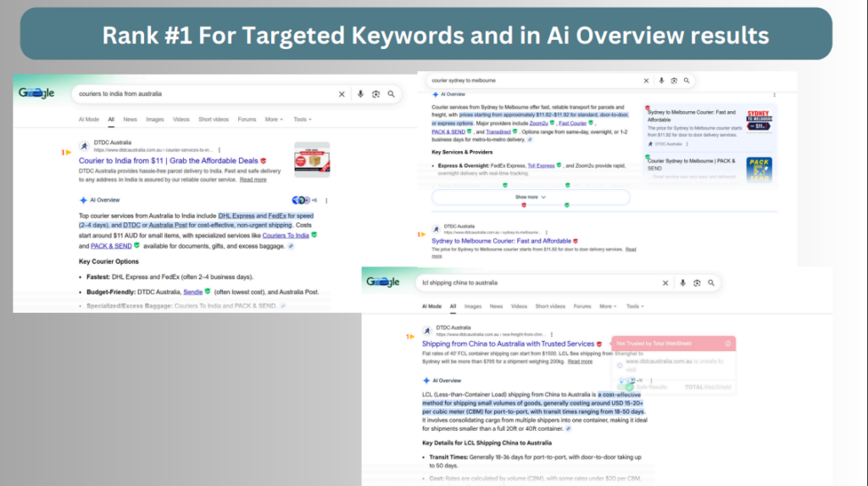Clear the "couriers to india from australia" search text
Image resolution: width=868 pixels, height=486 pixels.
coord(342,94)
